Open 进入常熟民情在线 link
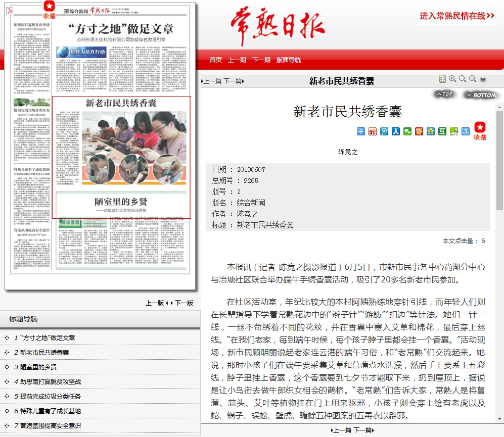Viewport: 504px width, 437px height. tap(457, 16)
